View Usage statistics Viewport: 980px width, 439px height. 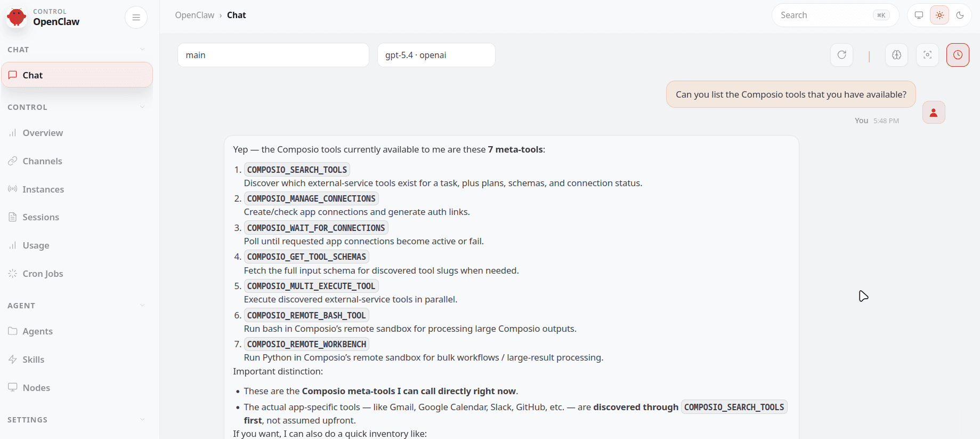coord(77,245)
